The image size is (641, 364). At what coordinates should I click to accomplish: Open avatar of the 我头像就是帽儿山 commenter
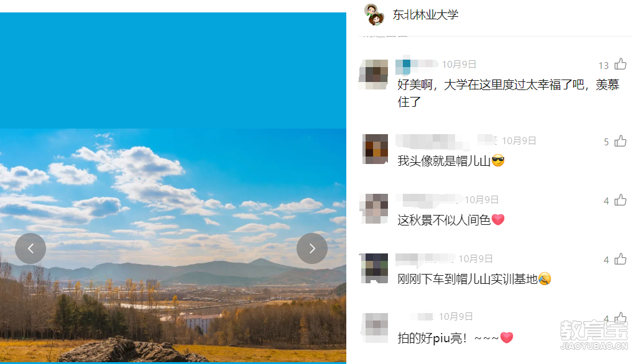click(x=376, y=149)
